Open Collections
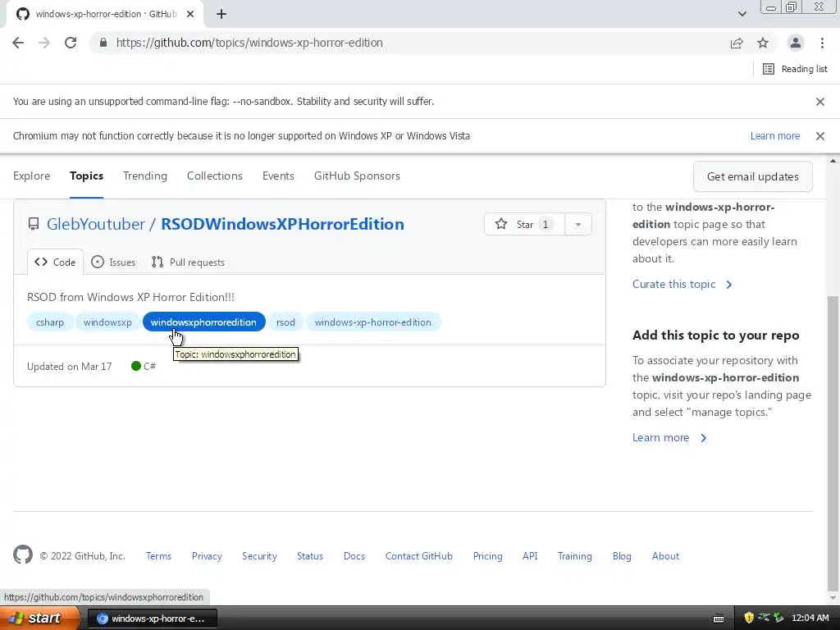Viewport: 840px width, 630px height. (x=215, y=176)
